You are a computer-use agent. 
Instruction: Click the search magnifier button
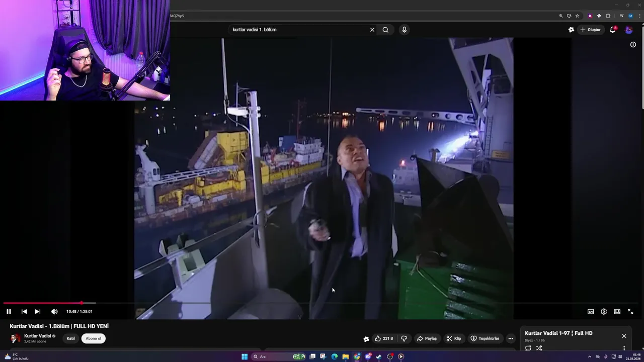pos(385,30)
